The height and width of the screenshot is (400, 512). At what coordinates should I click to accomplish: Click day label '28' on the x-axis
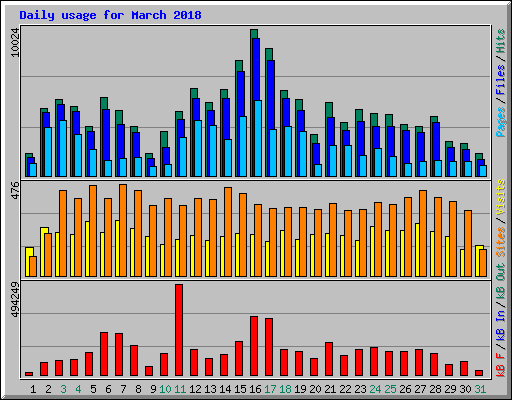tap(435, 389)
